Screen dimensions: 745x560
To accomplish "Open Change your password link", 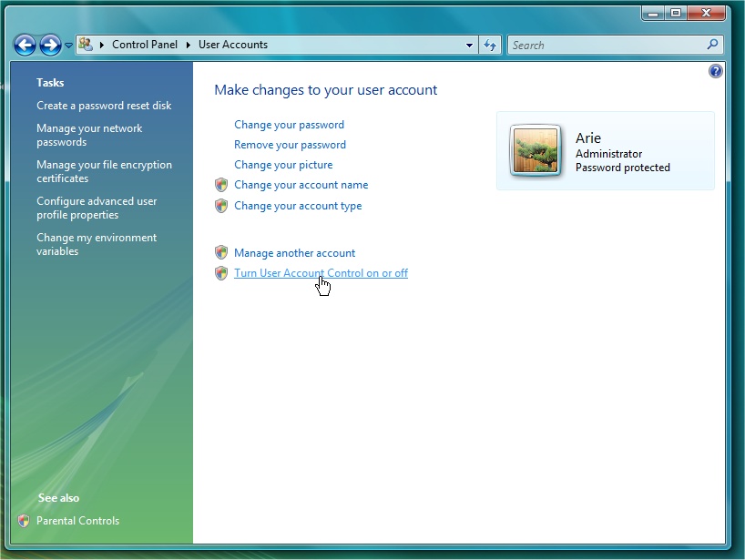I will pyautogui.click(x=289, y=125).
